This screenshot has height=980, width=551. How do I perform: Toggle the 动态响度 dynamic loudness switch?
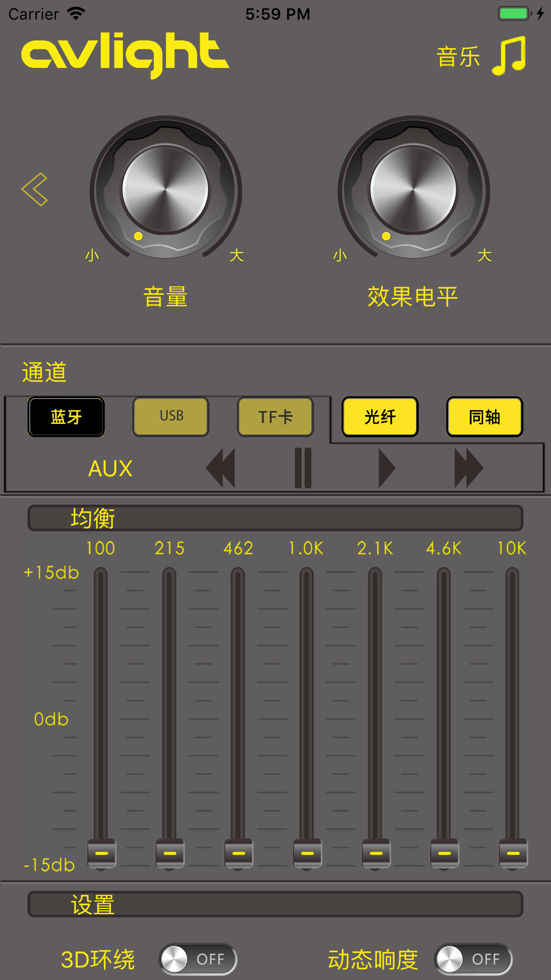[473, 959]
